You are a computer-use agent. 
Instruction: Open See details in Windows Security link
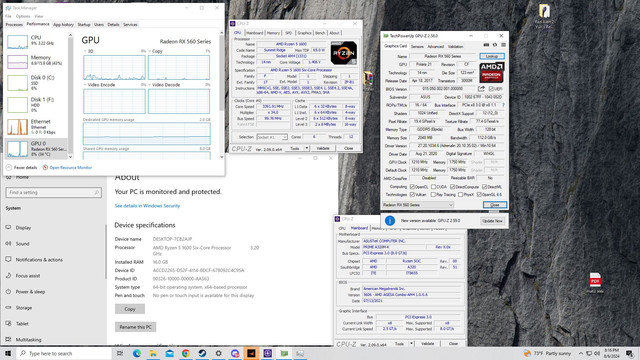147,206
